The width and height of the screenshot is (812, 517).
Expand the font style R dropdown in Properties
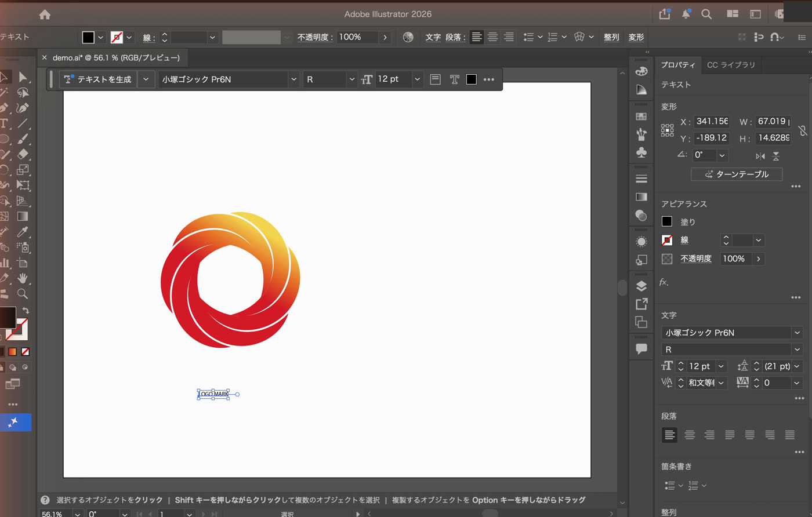coord(797,349)
